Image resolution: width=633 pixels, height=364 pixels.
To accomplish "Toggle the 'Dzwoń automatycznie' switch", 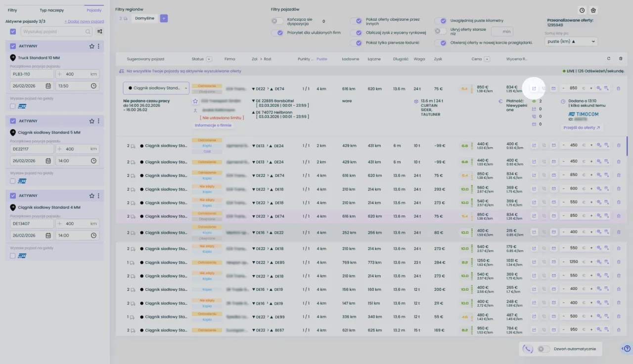I will (x=543, y=349).
